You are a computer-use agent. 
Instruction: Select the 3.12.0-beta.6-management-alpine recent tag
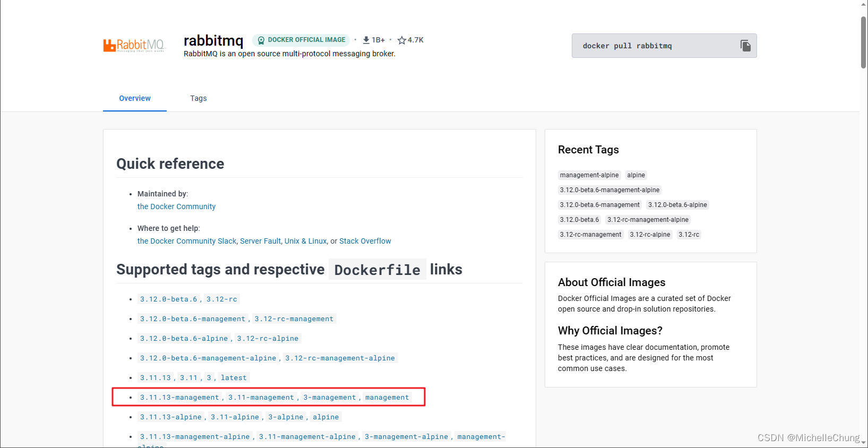[609, 190]
